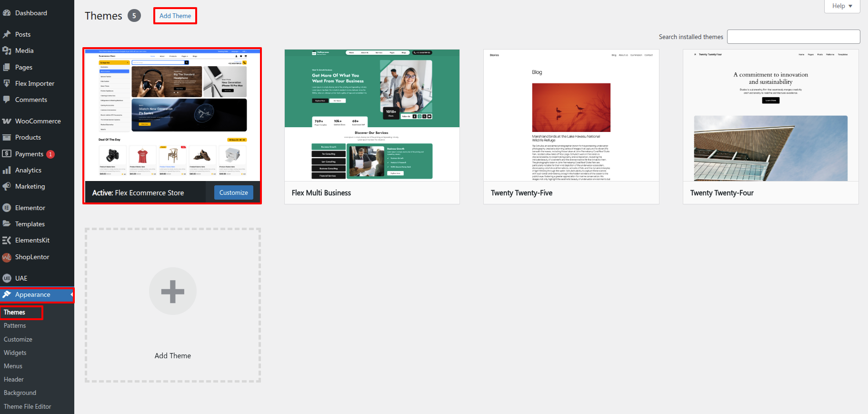Click the Products archive icon
Viewport: 868px width, 414px height.
[7, 137]
